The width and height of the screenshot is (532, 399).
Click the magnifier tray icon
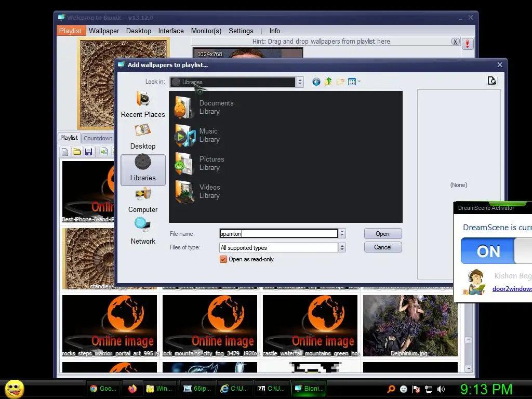pos(391,389)
